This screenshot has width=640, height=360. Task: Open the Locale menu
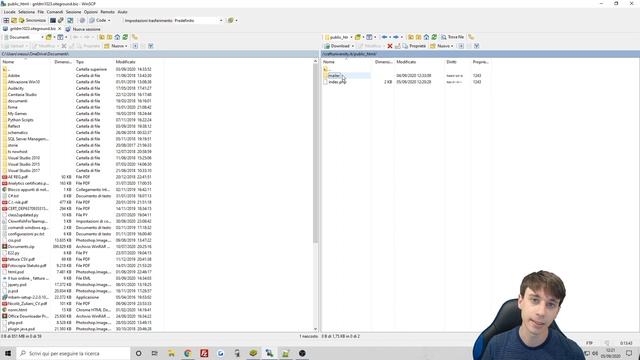[9, 12]
